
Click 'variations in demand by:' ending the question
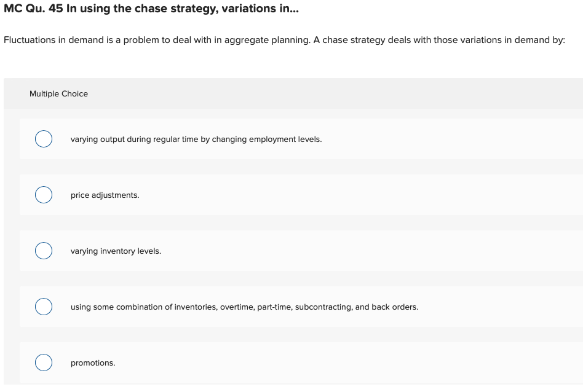coord(515,40)
